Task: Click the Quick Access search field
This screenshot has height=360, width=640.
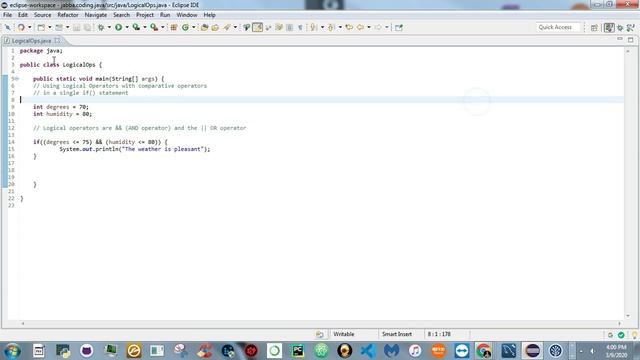Action: click(x=558, y=27)
